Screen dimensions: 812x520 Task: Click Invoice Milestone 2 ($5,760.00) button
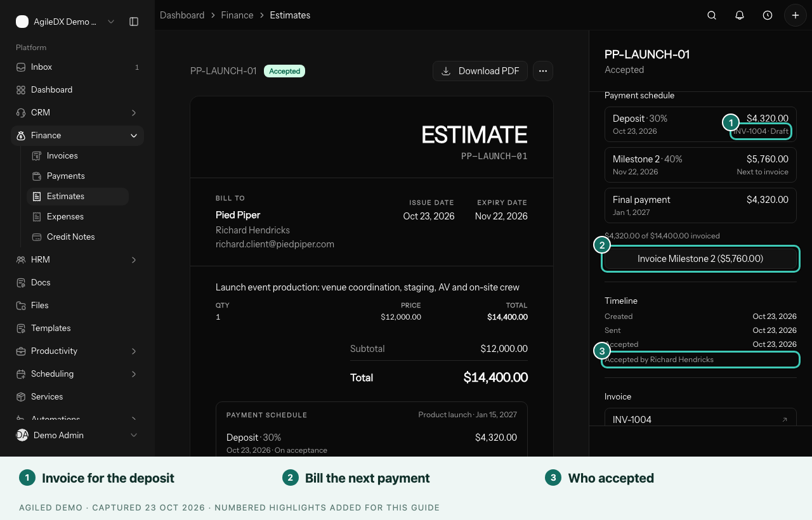pyautogui.click(x=700, y=259)
